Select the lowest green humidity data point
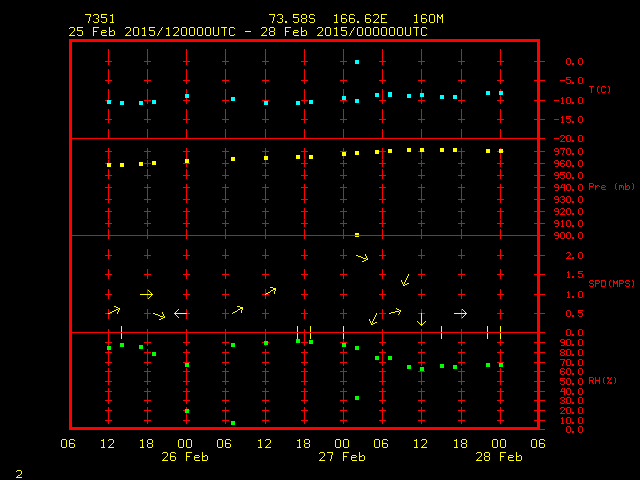 point(233,423)
